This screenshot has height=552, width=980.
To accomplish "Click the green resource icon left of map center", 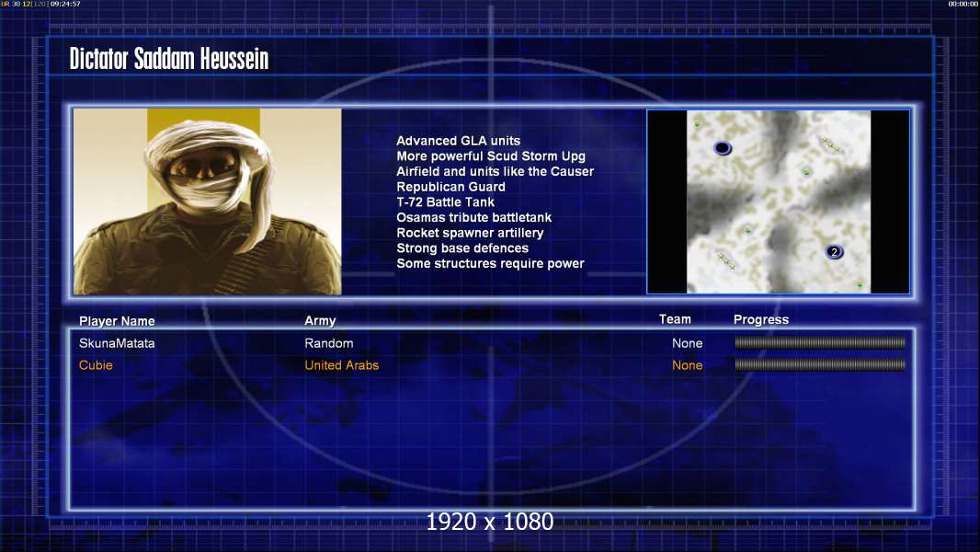I will coord(747,230).
